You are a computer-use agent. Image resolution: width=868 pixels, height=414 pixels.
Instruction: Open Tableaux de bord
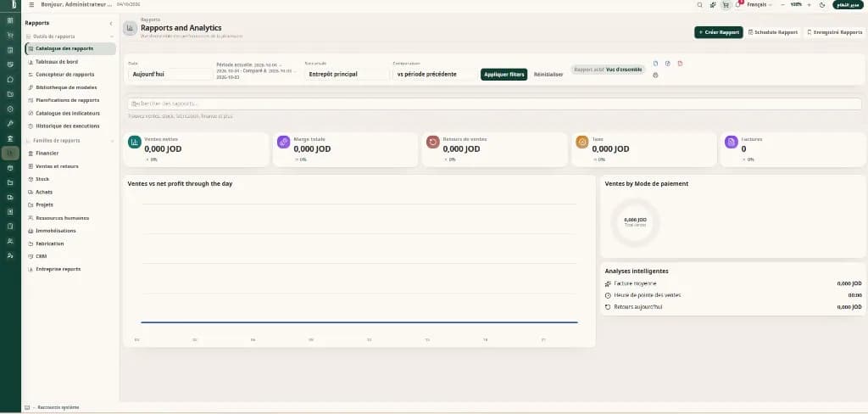70,62
